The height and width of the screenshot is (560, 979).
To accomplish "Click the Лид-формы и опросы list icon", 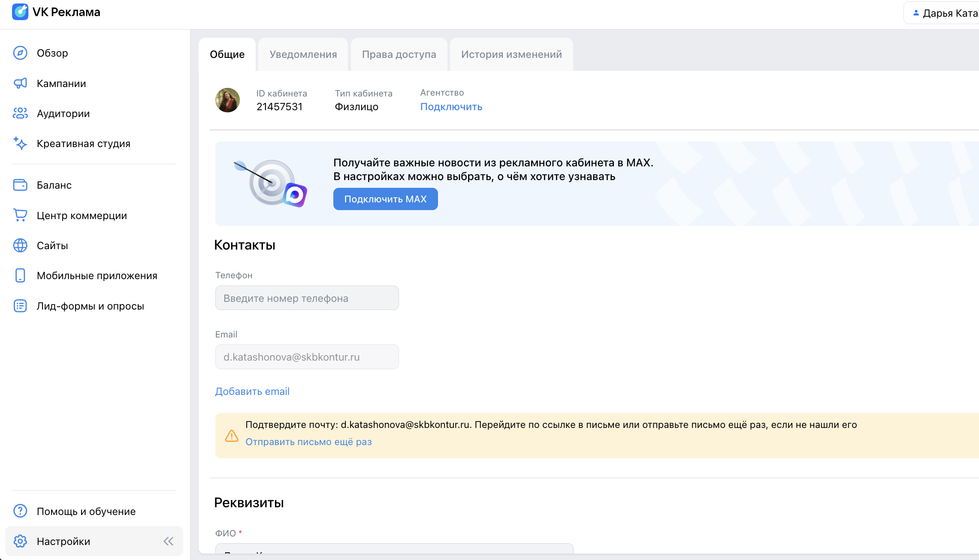I will (x=20, y=306).
